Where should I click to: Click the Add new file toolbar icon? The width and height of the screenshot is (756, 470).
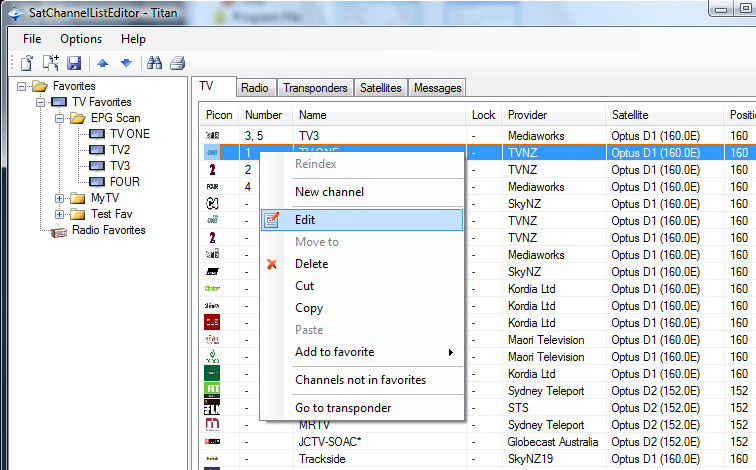tap(50, 63)
